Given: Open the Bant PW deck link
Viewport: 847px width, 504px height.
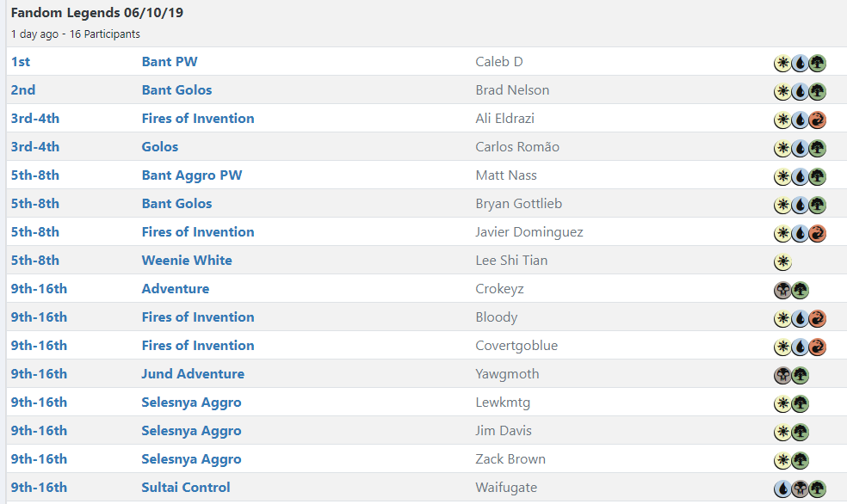Looking at the screenshot, I should (x=170, y=62).
